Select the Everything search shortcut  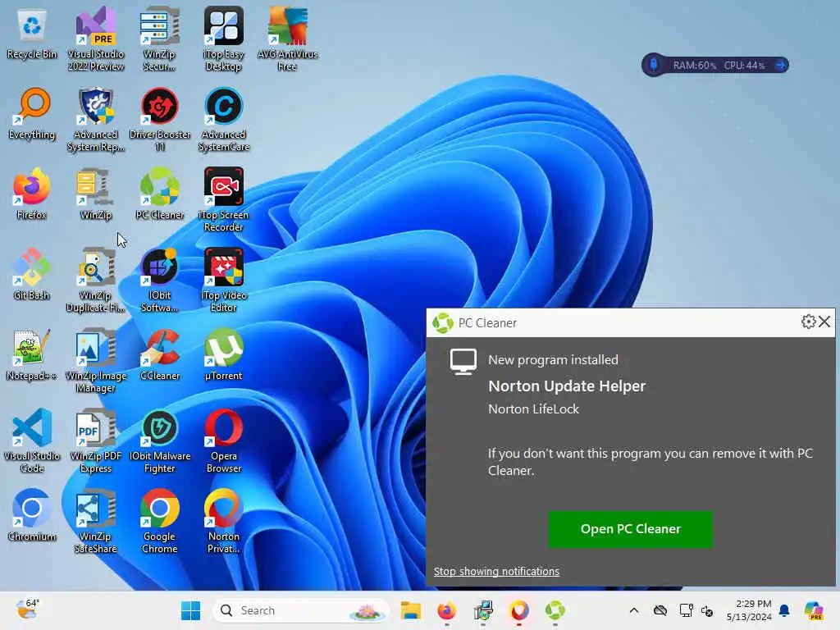point(32,113)
